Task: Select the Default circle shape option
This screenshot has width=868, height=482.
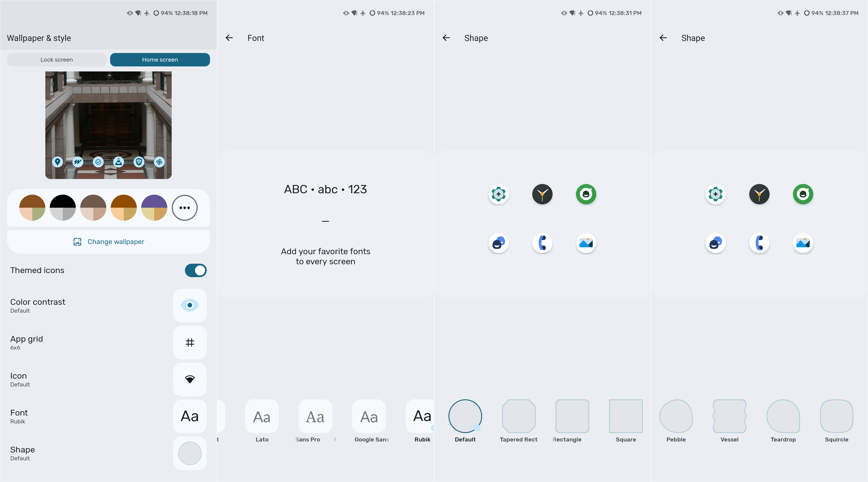Action: pyautogui.click(x=465, y=416)
